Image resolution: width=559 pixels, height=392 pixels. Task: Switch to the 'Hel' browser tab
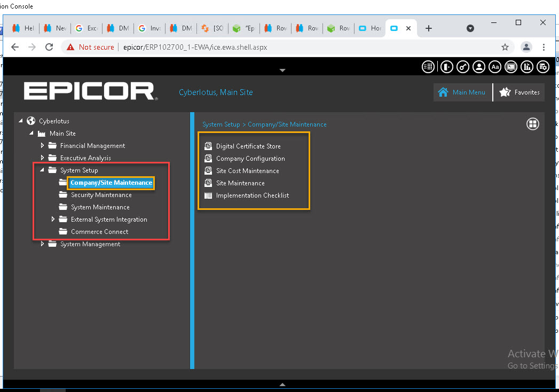tap(23, 28)
